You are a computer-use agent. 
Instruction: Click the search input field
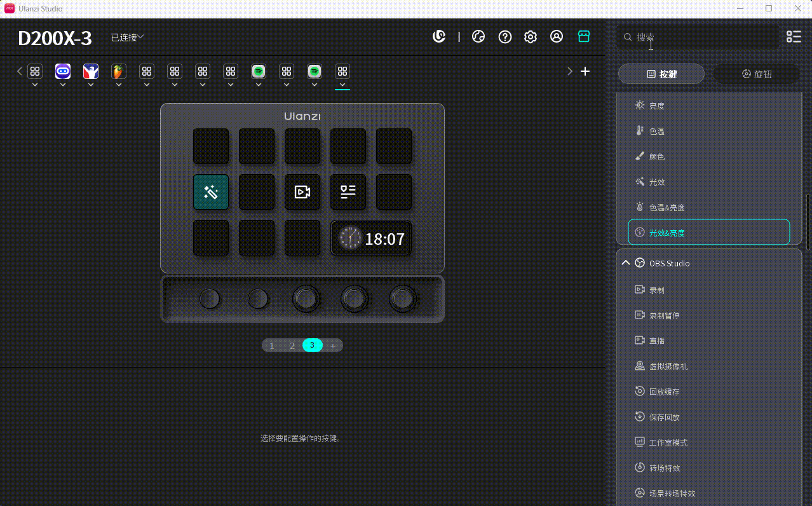point(697,37)
